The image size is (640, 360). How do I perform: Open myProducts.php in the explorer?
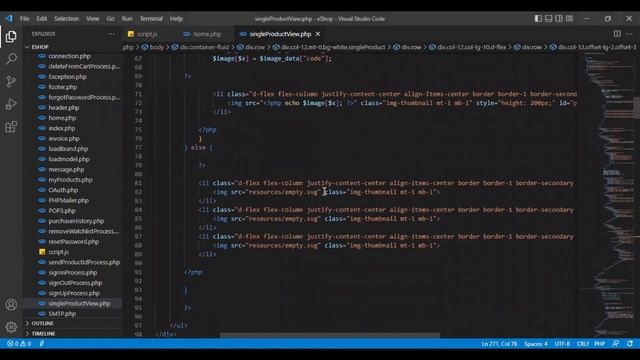(70, 180)
